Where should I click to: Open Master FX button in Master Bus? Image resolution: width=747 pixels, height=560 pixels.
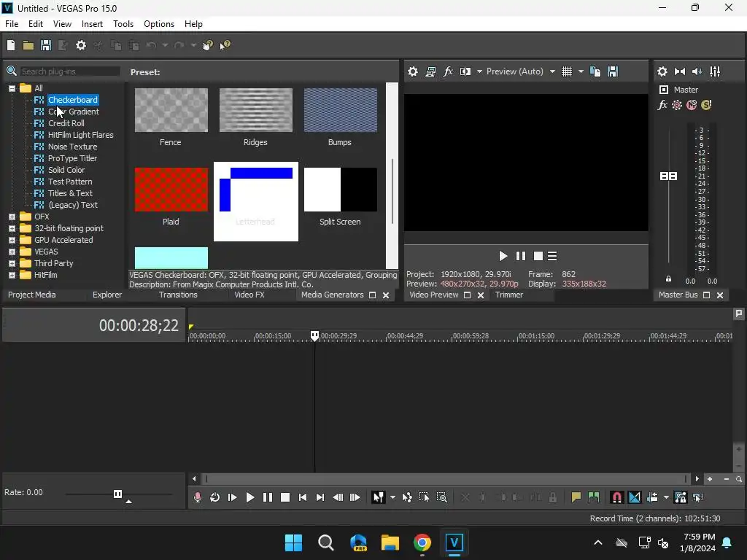(x=662, y=105)
